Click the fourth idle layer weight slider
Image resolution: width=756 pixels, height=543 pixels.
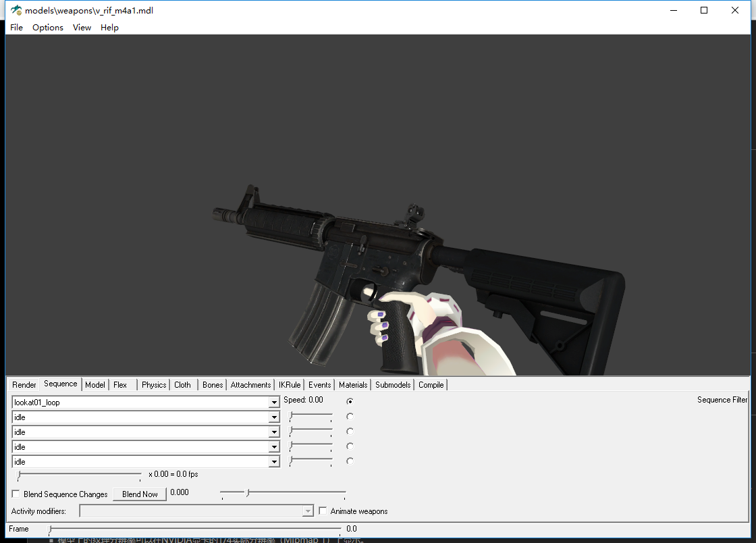311,461
